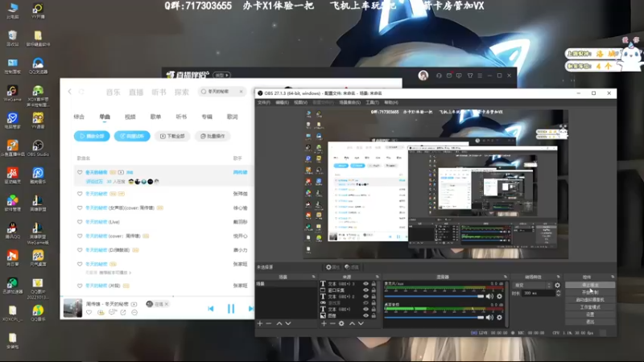Screen dimensions: 644x362
Task: Pop out the 来源 dock panel icon
Action: coord(378,277)
